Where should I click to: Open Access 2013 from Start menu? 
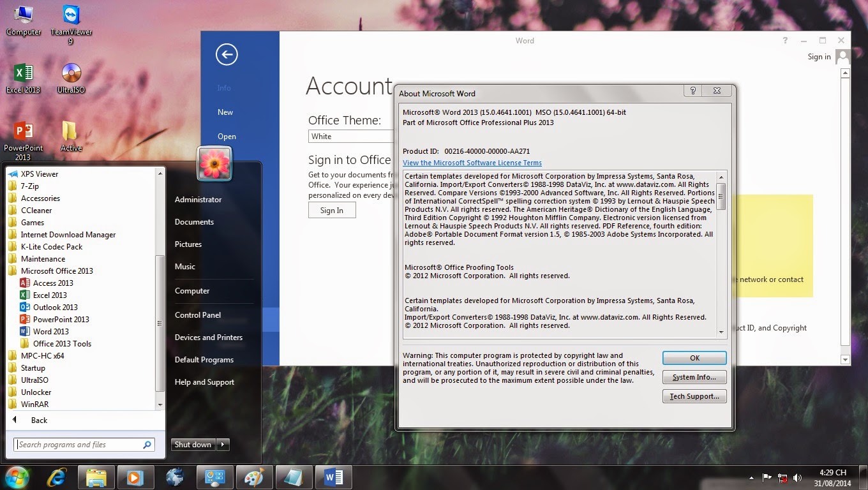(x=52, y=283)
